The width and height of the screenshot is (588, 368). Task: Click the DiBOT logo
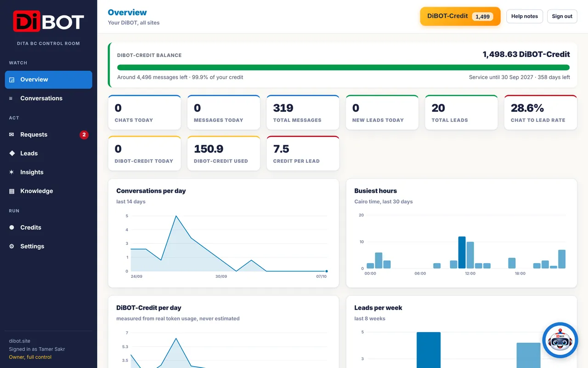(49, 22)
